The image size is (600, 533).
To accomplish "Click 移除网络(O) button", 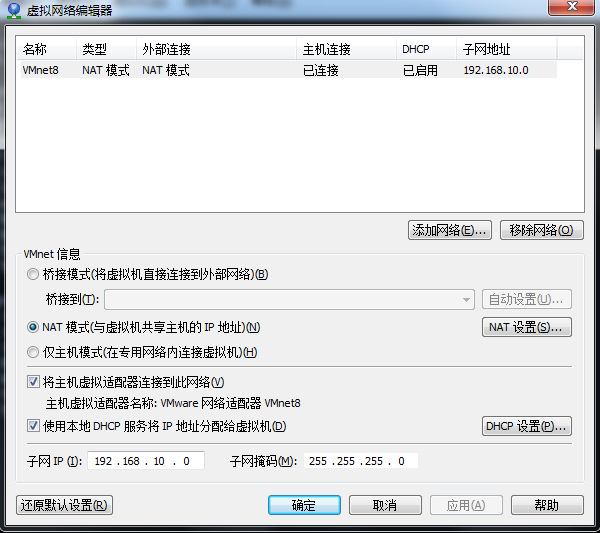I will coord(541,230).
